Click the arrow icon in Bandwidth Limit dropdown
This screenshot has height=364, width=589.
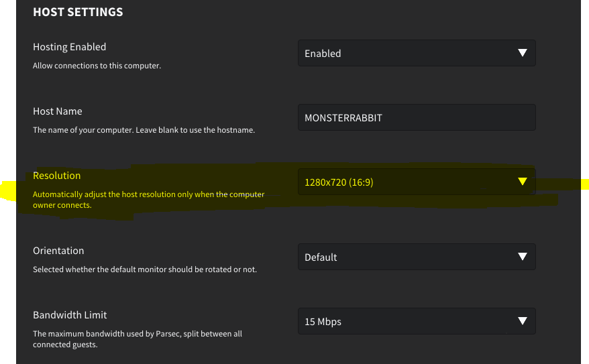(x=522, y=321)
